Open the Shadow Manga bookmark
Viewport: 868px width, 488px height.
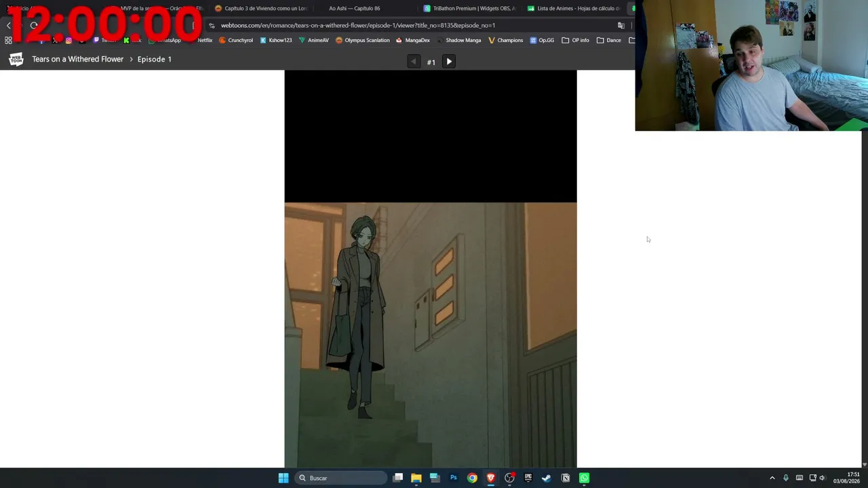(459, 41)
